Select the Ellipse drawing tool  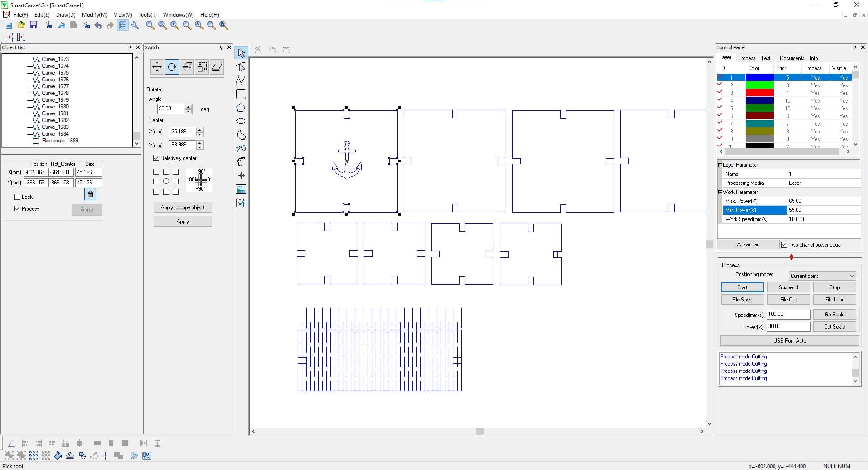tap(241, 121)
